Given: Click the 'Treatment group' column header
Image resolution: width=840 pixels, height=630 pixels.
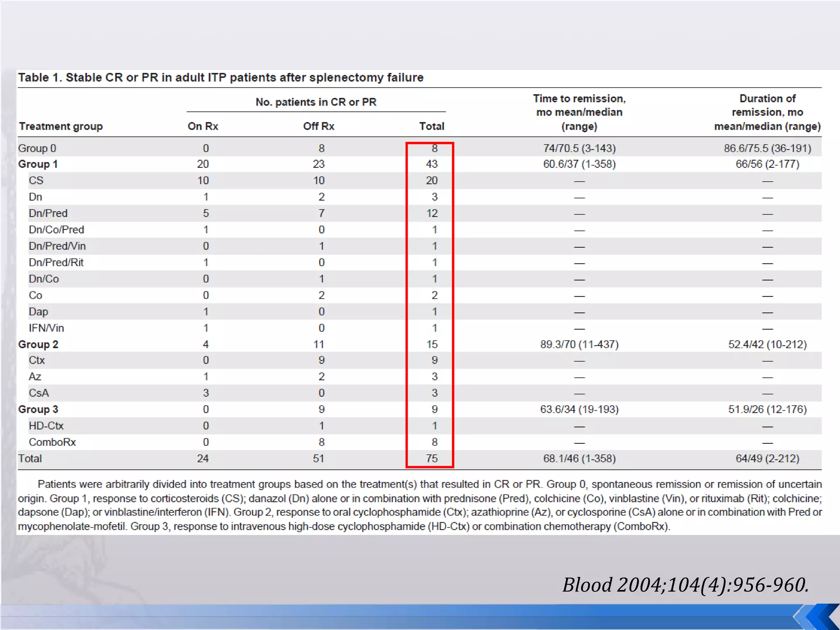Looking at the screenshot, I should pyautogui.click(x=61, y=126).
